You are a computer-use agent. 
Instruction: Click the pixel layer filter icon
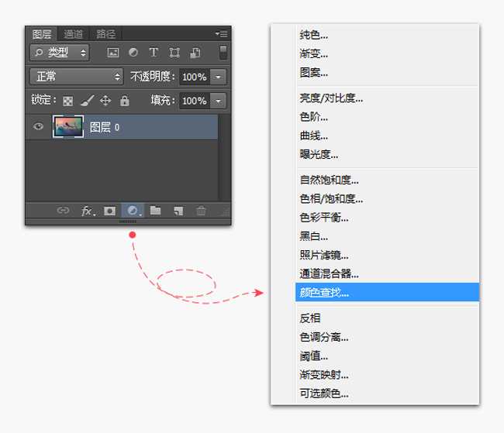click(112, 53)
